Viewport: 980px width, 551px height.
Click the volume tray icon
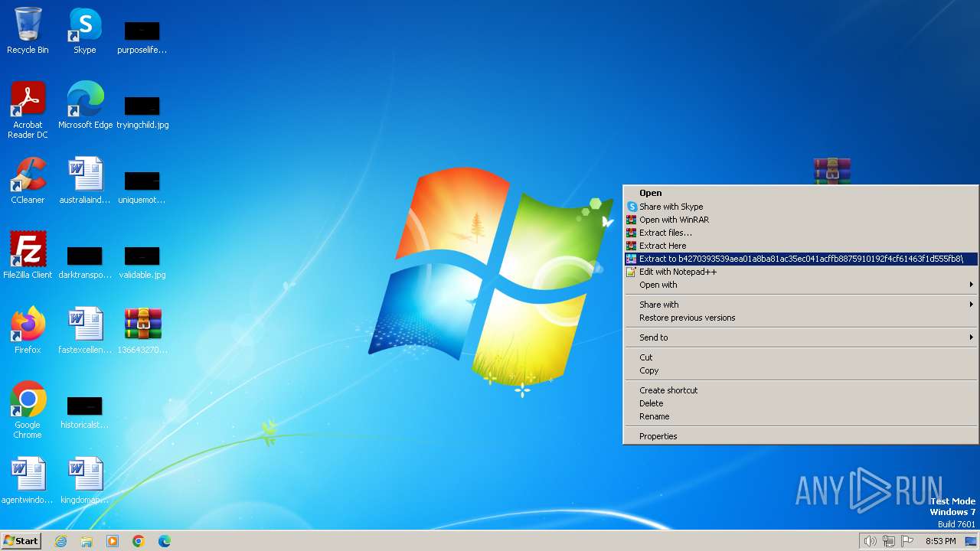pyautogui.click(x=870, y=541)
